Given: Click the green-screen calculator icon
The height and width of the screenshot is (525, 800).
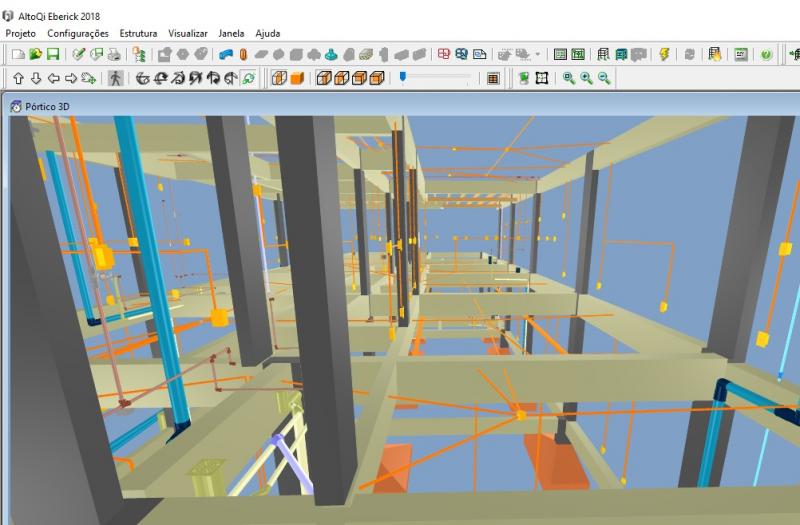Looking at the screenshot, I should coord(741,54).
